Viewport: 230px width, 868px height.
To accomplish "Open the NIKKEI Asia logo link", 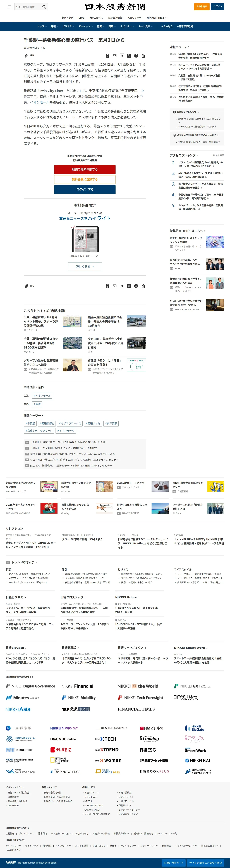I will [18, 709].
